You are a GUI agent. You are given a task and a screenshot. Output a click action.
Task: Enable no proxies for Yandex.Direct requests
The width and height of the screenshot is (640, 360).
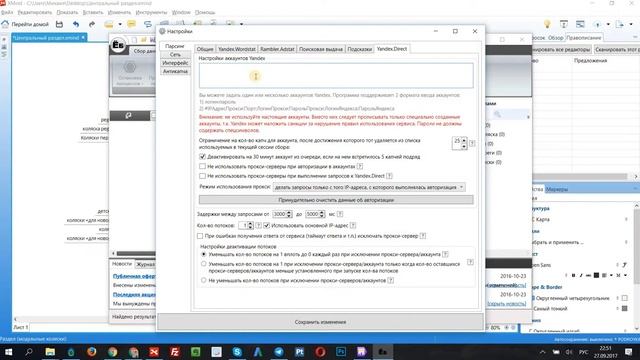202,176
